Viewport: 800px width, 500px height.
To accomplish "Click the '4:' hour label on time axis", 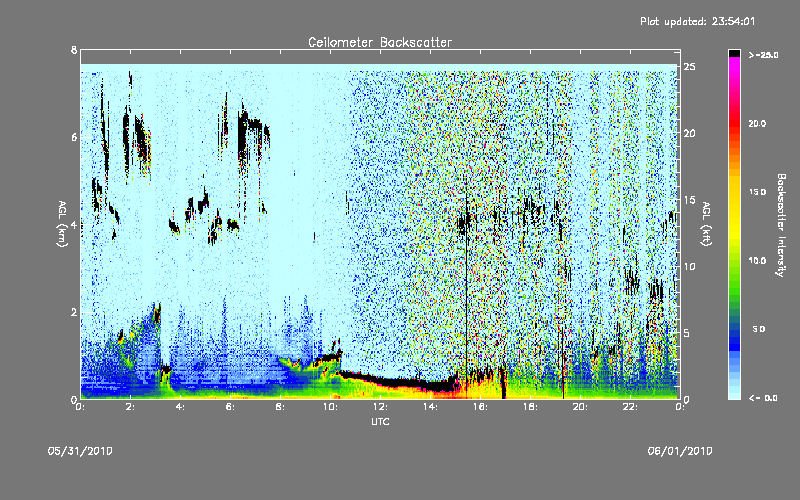I will click(180, 407).
